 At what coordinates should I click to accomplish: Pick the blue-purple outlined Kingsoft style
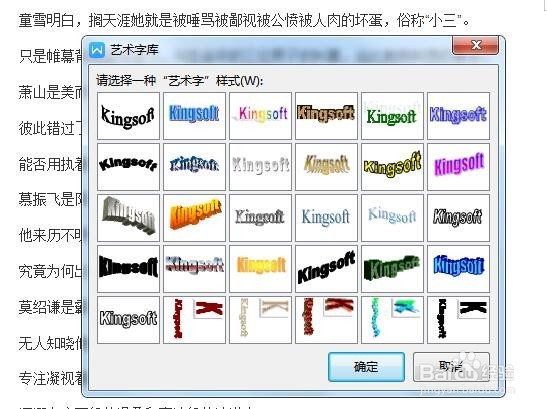click(x=458, y=116)
